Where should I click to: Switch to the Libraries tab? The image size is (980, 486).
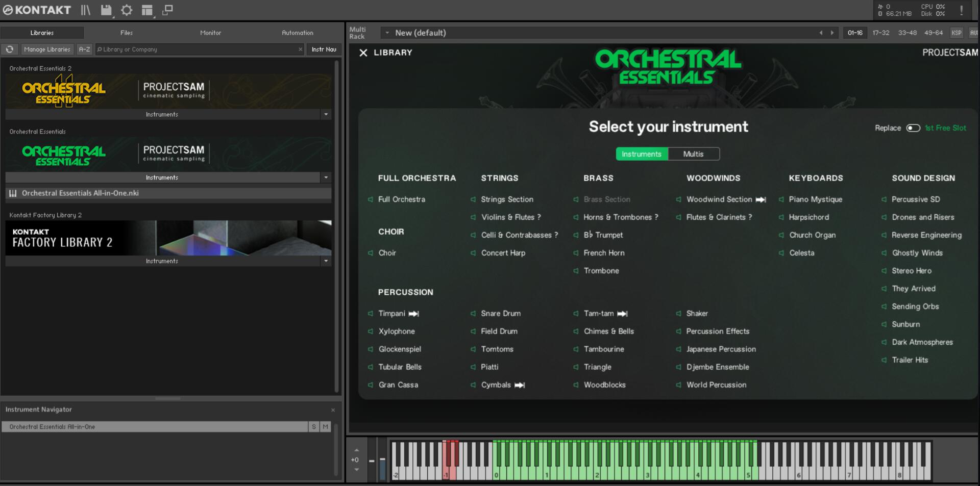(42, 33)
